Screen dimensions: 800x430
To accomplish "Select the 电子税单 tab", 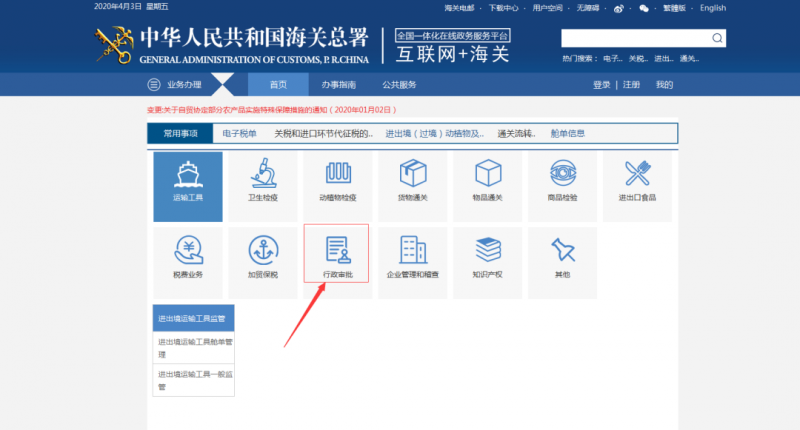I will (x=239, y=133).
